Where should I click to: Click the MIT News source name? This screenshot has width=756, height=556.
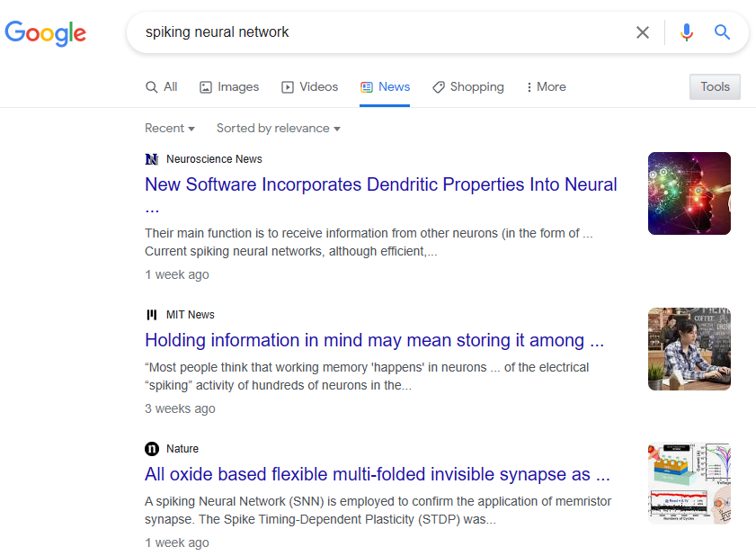191,315
